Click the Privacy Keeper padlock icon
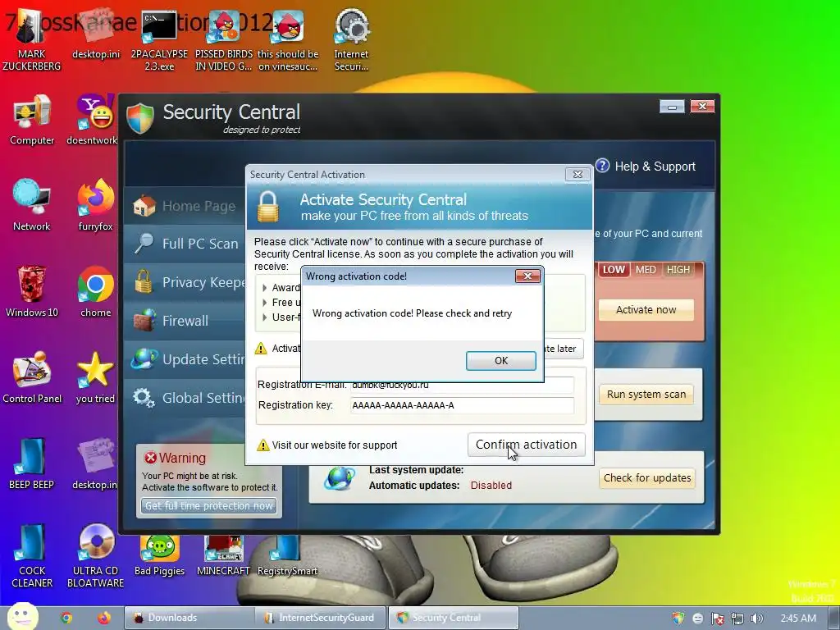The image size is (840, 630). click(x=143, y=281)
